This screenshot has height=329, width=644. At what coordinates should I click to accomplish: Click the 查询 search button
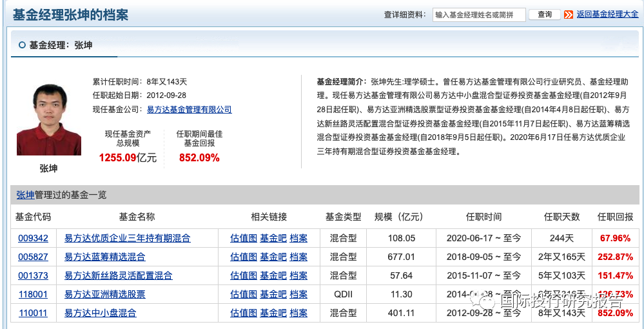tap(545, 14)
